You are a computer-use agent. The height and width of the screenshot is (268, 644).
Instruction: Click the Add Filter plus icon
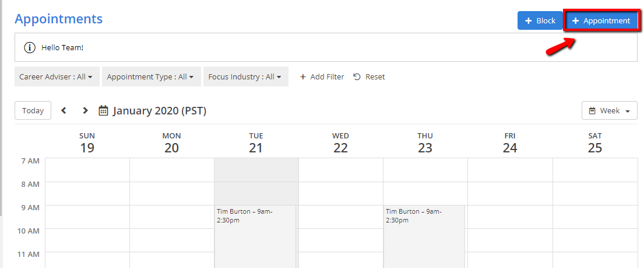click(302, 76)
